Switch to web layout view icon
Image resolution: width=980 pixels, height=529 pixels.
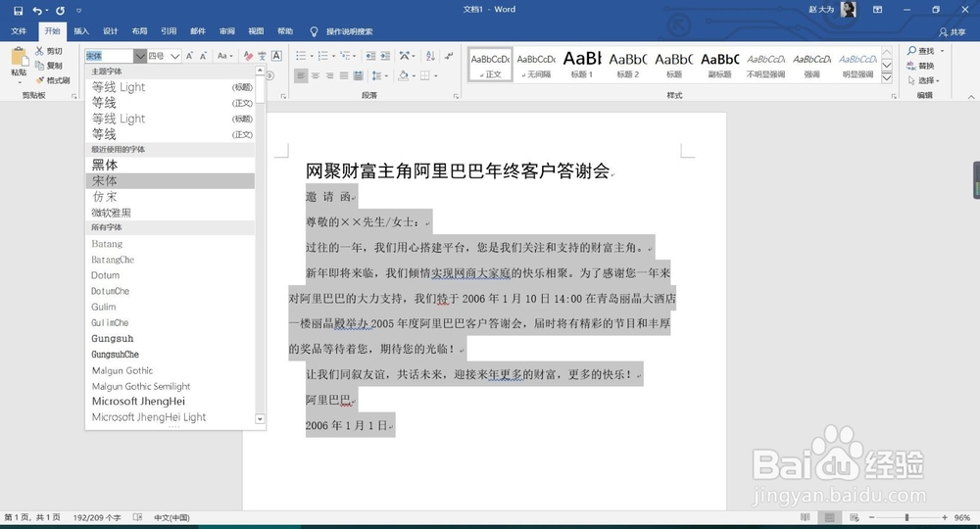[854, 517]
